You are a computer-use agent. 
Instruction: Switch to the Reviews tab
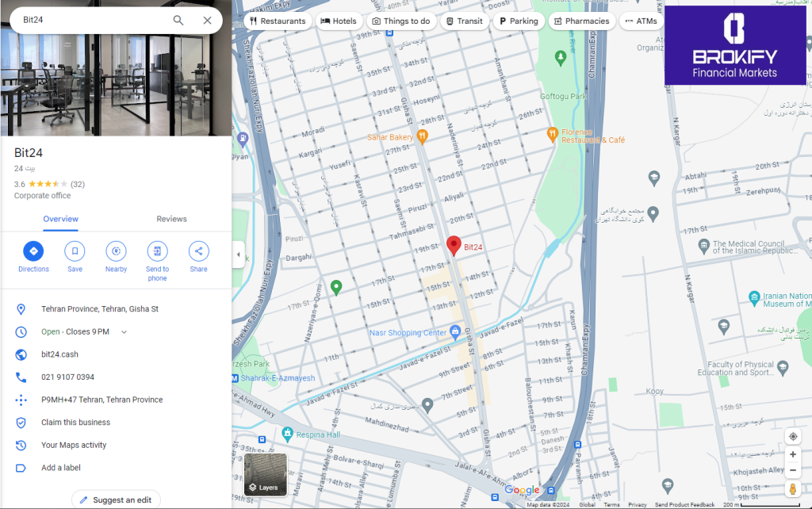(171, 219)
